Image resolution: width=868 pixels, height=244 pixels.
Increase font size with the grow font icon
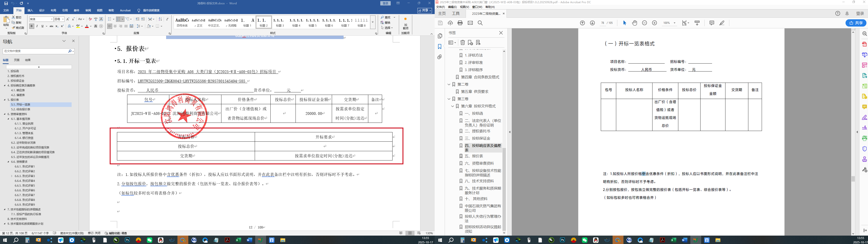click(x=68, y=19)
